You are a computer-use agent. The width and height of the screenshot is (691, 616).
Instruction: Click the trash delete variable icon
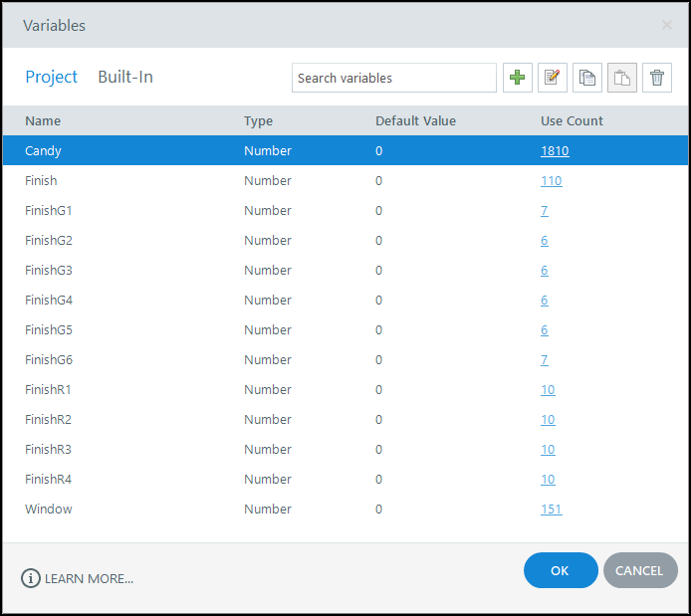coord(657,78)
